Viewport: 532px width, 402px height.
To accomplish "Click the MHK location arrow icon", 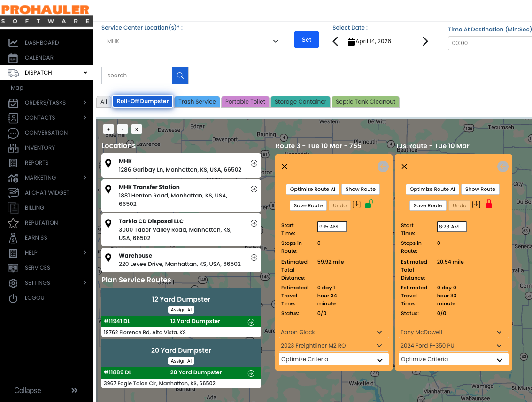I will pyautogui.click(x=254, y=163).
